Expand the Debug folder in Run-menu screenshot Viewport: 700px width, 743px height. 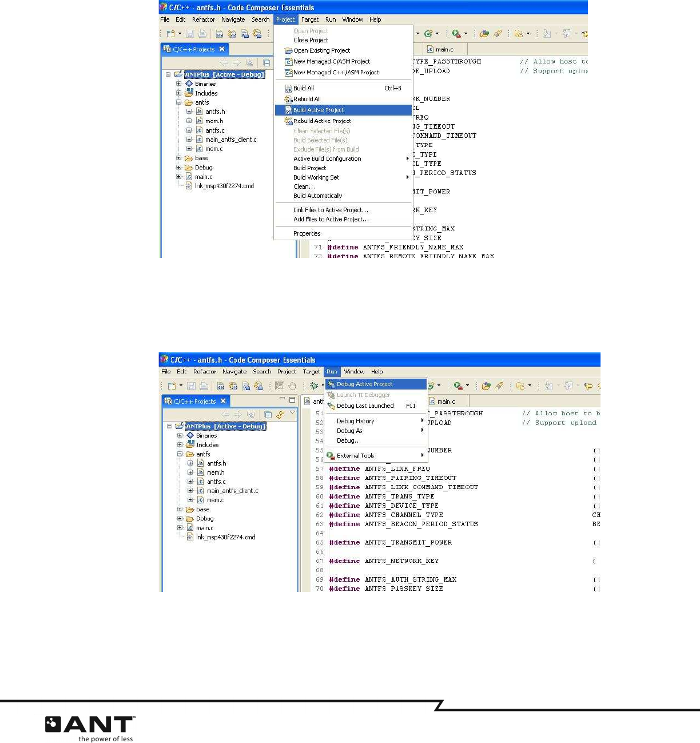coord(180,519)
